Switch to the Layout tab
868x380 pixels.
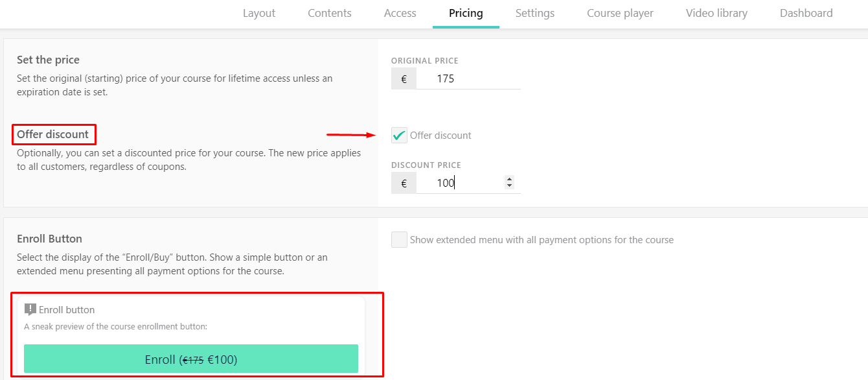click(x=258, y=13)
